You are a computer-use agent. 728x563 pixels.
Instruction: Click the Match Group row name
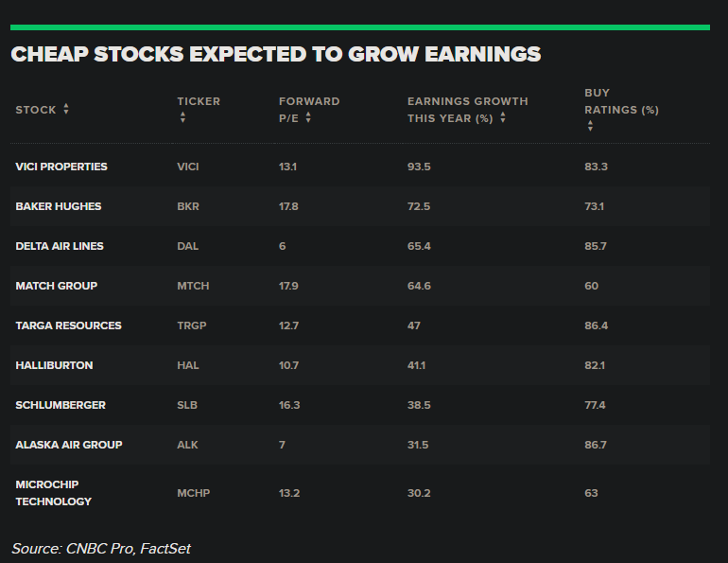57,286
